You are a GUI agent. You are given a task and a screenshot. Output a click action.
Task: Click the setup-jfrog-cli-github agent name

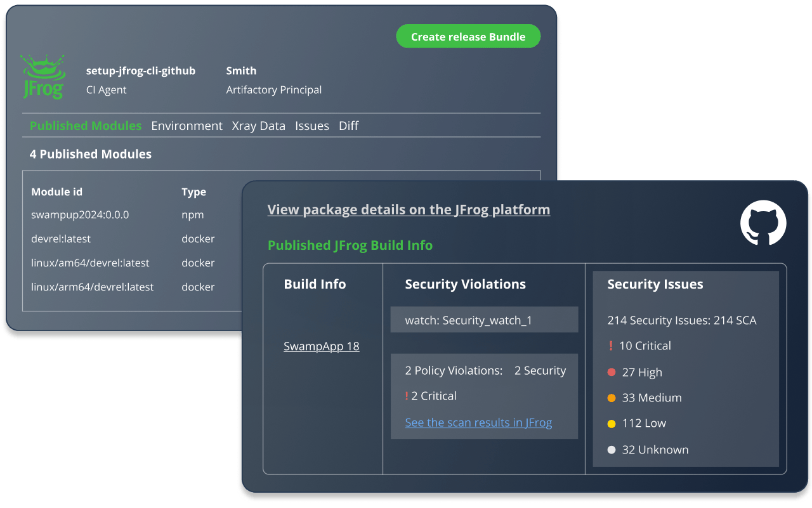coord(141,71)
